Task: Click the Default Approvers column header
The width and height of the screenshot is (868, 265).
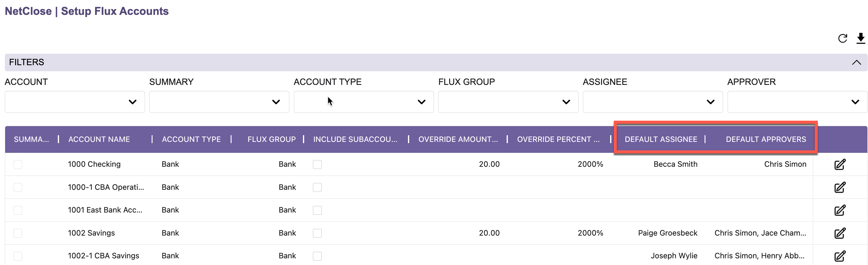Action: click(766, 139)
